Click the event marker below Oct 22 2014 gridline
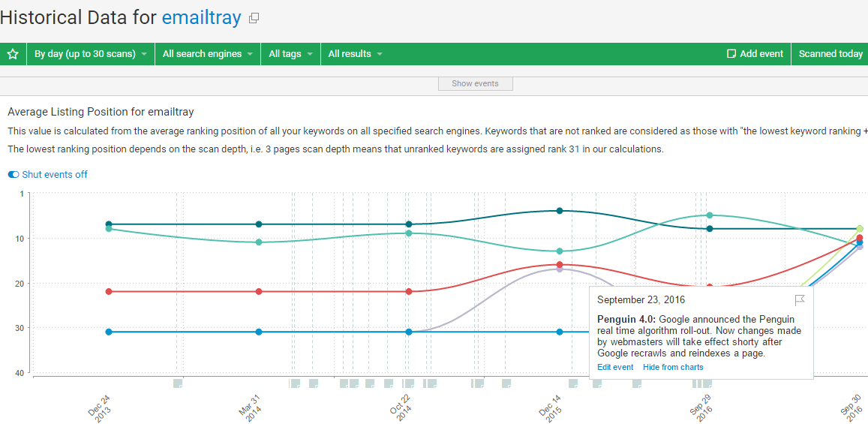This screenshot has width=868, height=424. (x=409, y=383)
